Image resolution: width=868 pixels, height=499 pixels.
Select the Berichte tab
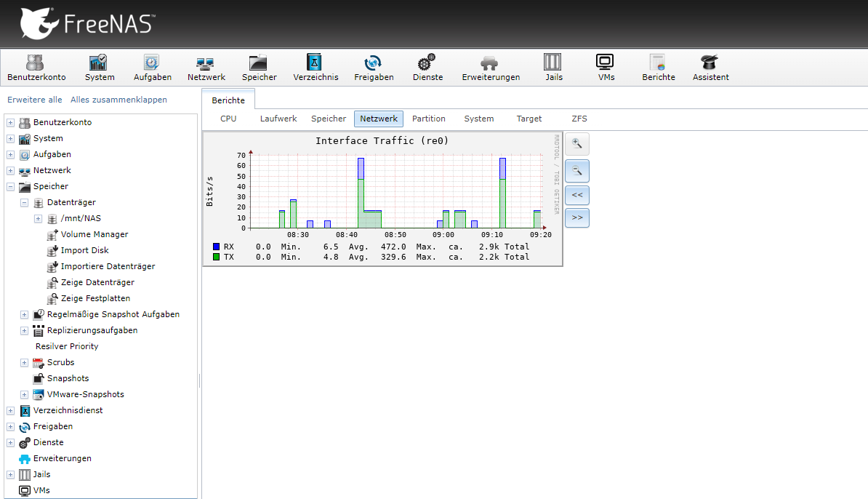(x=228, y=100)
